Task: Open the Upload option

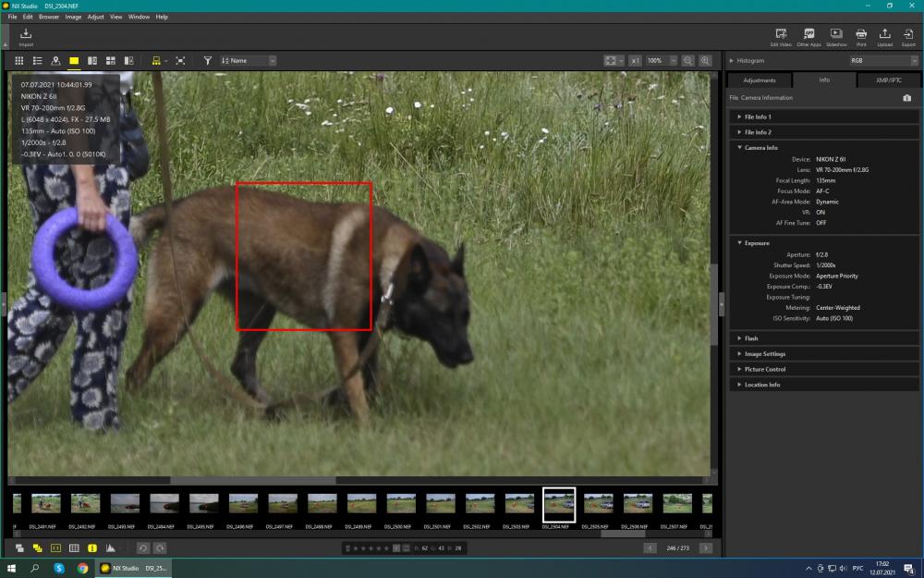Action: tap(884, 37)
